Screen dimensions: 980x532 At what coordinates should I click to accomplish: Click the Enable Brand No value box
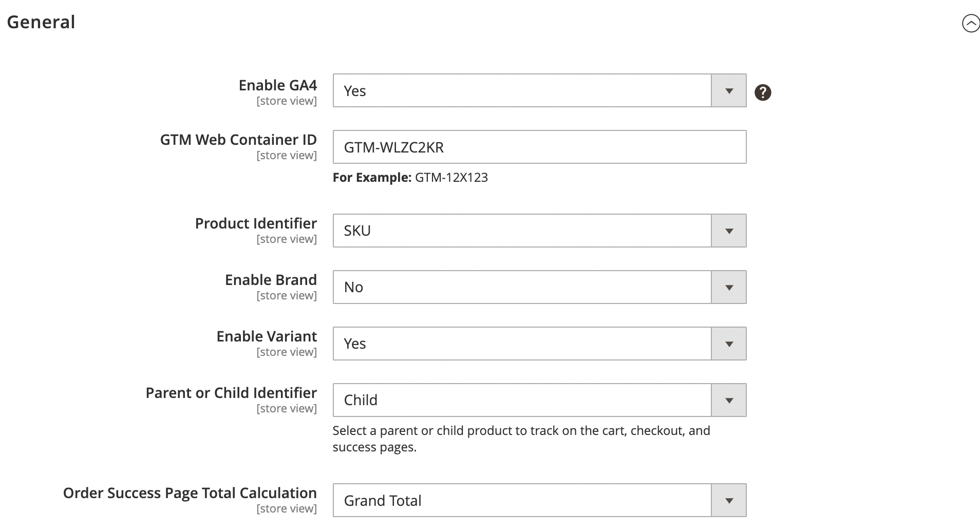click(x=522, y=287)
